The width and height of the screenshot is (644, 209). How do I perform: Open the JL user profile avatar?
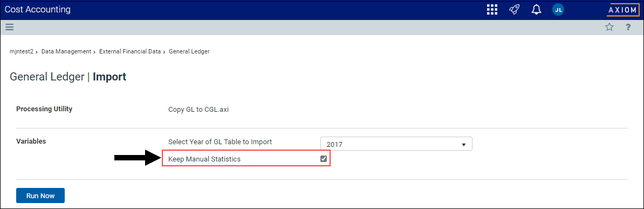[x=558, y=10]
